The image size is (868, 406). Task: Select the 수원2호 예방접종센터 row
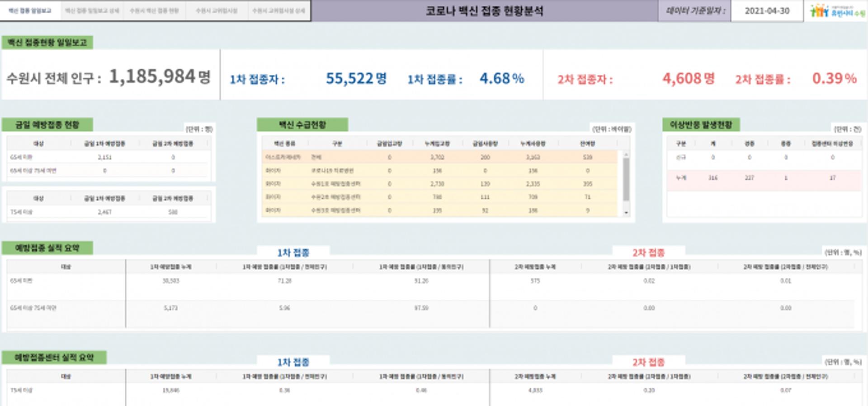pyautogui.click(x=440, y=197)
